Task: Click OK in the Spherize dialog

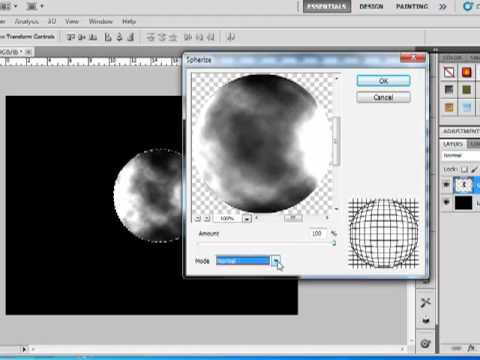Action: [383, 81]
